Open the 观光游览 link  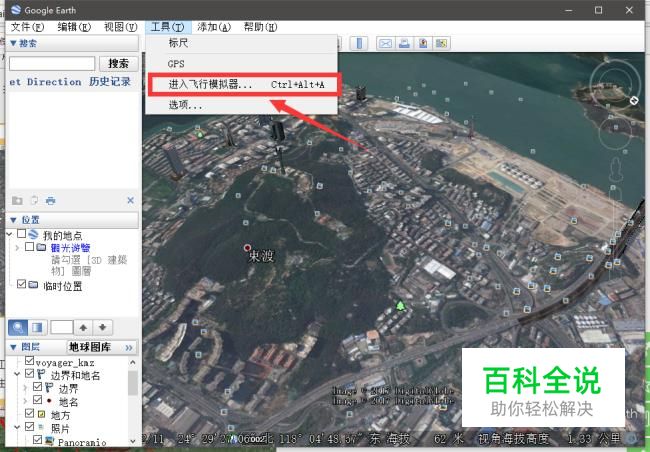(x=70, y=248)
